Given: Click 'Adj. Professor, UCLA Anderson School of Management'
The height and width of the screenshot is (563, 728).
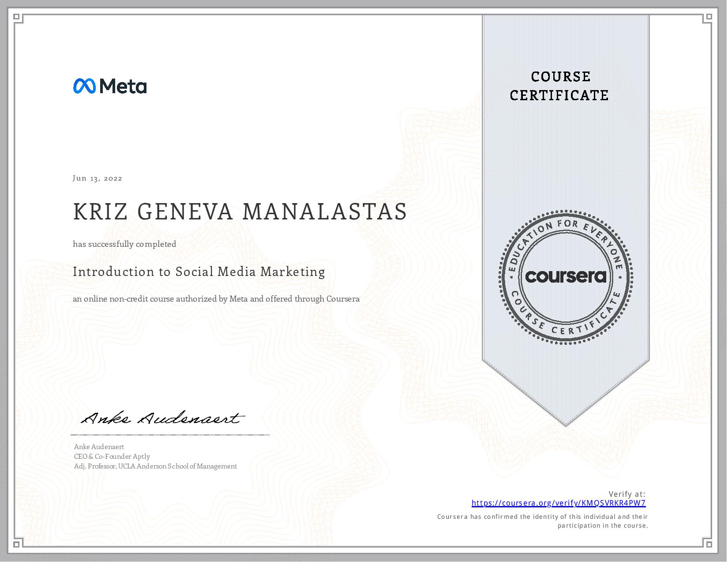Looking at the screenshot, I should 156,466.
